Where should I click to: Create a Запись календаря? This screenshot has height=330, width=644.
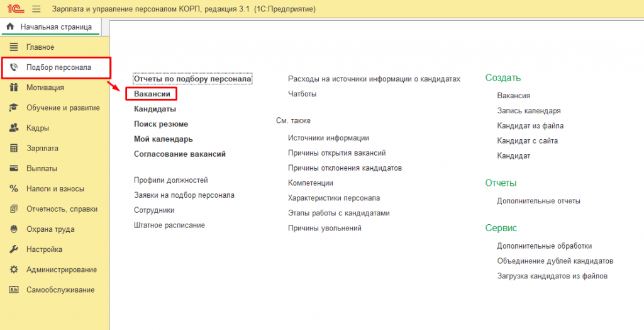tap(528, 111)
